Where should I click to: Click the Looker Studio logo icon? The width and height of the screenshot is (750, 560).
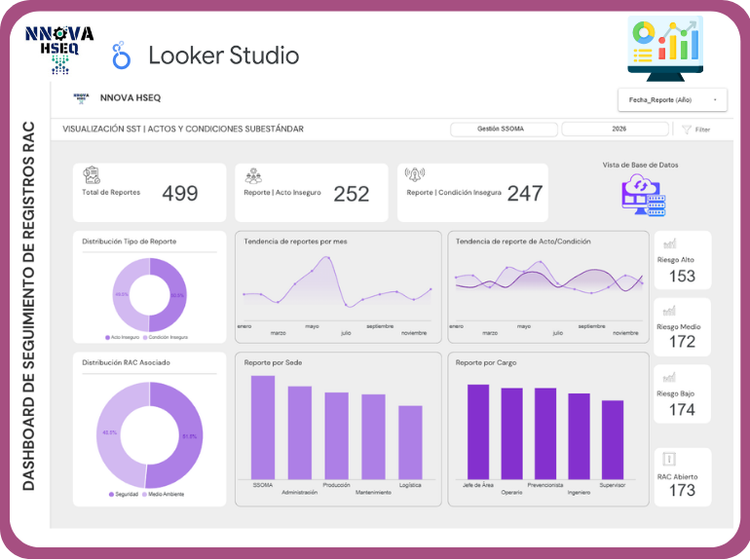(x=122, y=56)
